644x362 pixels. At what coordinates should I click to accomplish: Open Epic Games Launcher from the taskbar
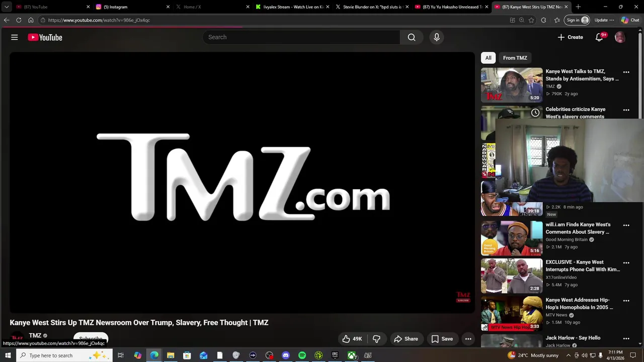pyautogui.click(x=335, y=355)
